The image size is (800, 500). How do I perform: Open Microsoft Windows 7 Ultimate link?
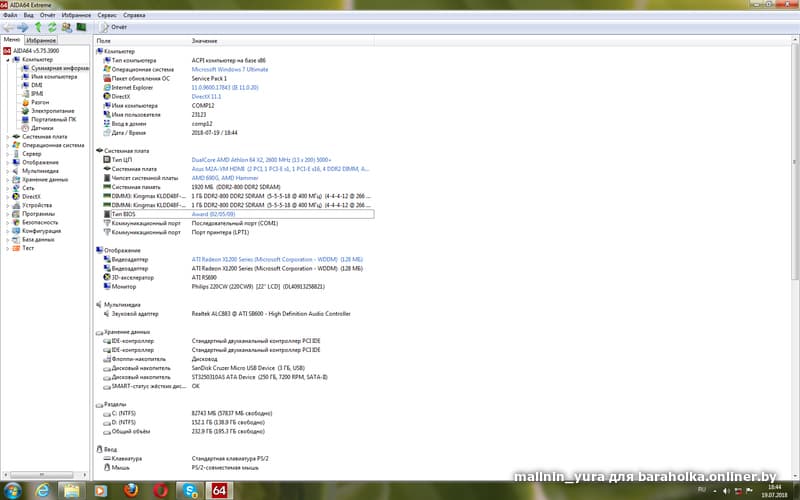(230, 69)
